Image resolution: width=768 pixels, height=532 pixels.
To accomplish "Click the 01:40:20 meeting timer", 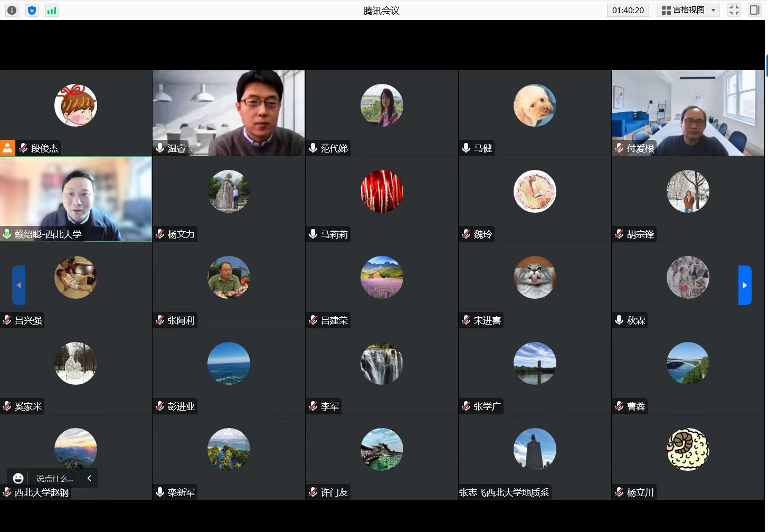I will (x=628, y=10).
